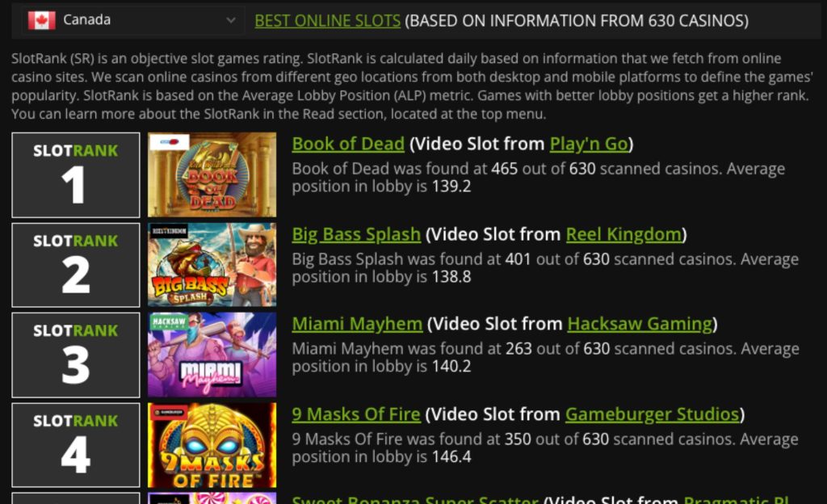Click the Hacksaw Gaming provider link
Screen dimensions: 827x504
[x=640, y=324]
